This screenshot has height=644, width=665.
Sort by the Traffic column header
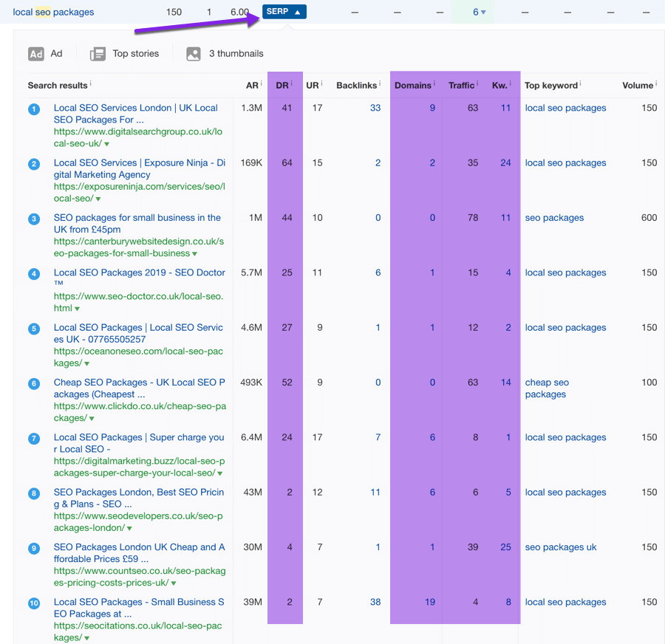461,86
